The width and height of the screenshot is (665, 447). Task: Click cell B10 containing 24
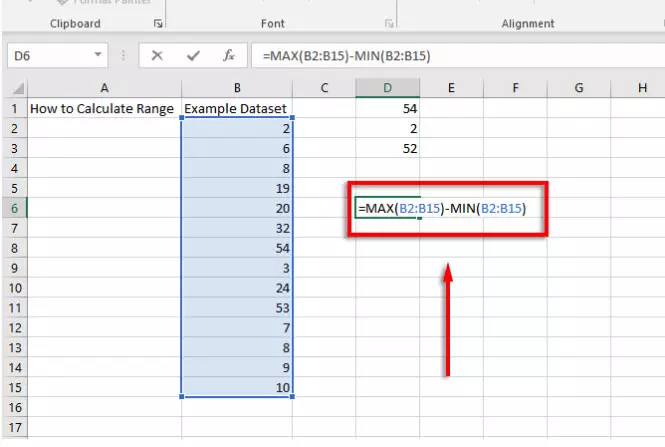pos(237,288)
